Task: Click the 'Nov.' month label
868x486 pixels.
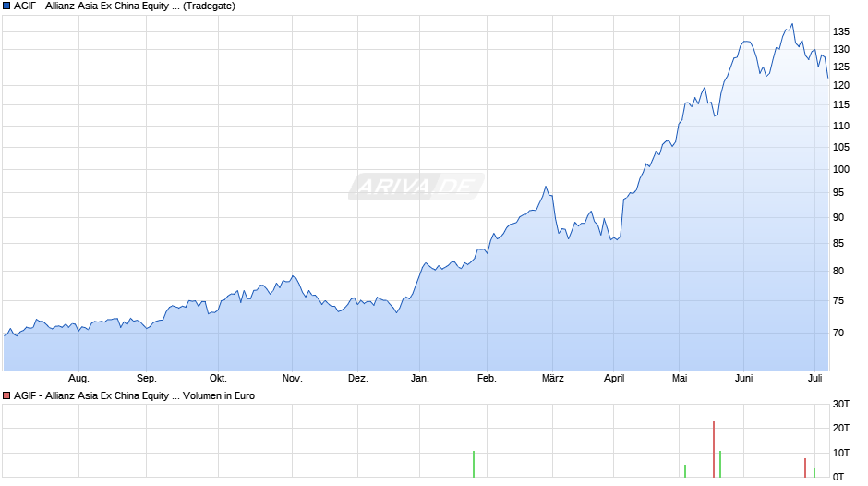Action: 293,379
